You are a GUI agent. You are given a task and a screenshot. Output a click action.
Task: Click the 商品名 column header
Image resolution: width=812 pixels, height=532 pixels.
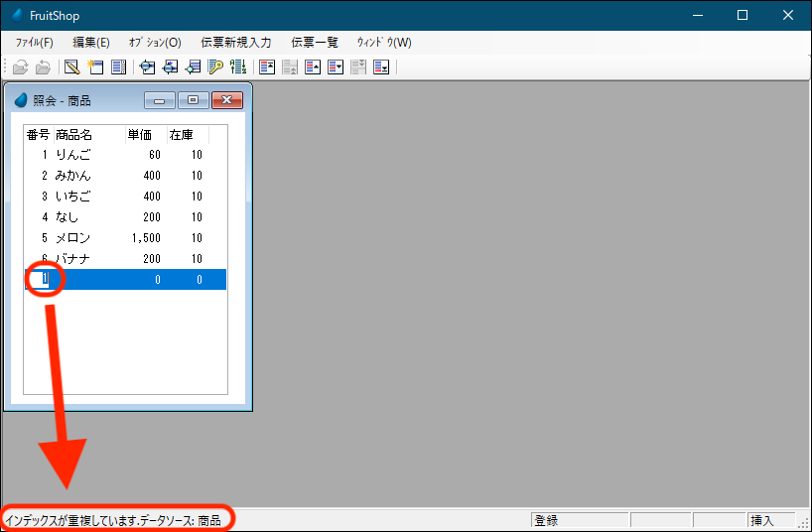(74, 135)
